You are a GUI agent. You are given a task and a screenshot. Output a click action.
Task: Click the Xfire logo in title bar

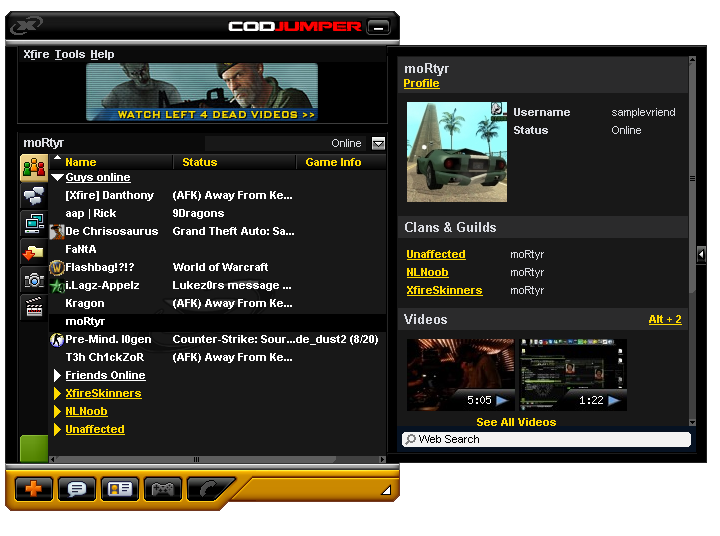click(26, 26)
